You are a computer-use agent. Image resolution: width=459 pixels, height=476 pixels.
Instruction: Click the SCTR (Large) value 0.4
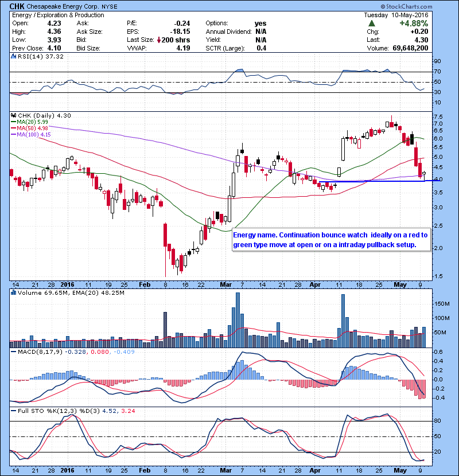pos(262,48)
